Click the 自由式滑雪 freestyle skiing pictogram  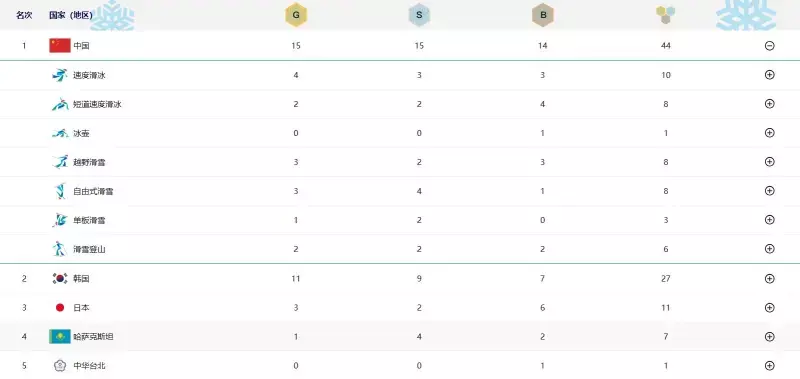[x=60, y=191]
